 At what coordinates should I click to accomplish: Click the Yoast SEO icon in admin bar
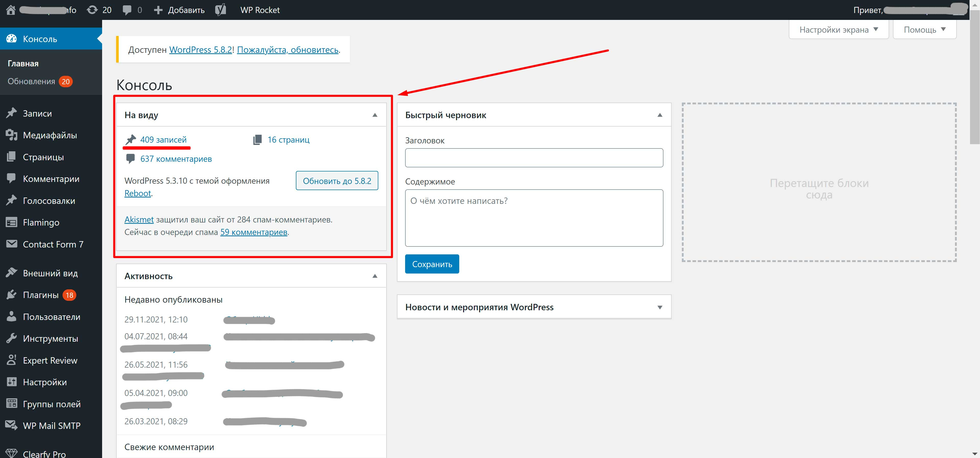click(x=221, y=10)
